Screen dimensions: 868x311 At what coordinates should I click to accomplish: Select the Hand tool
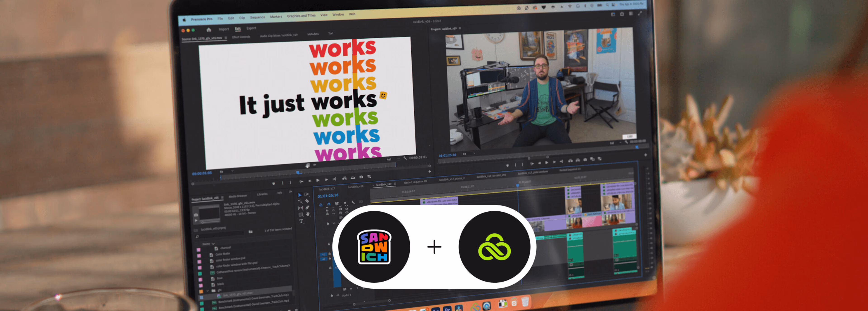(x=308, y=214)
